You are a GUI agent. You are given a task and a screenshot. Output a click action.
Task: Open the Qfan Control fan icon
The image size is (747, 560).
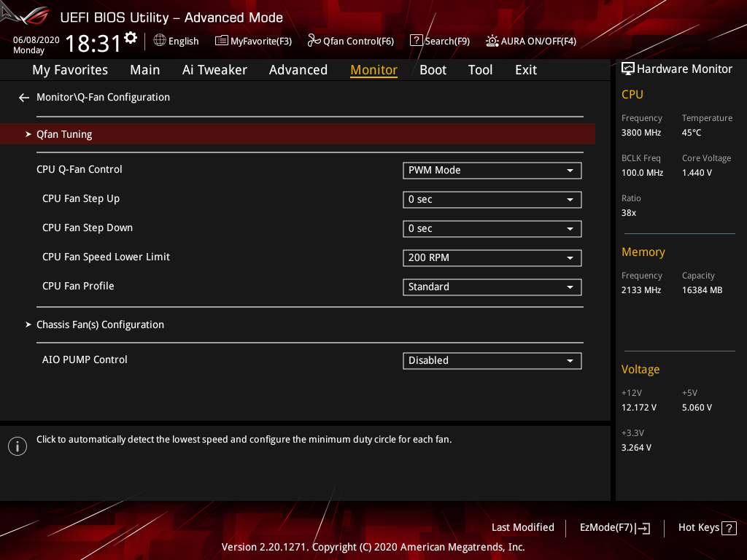[x=314, y=41]
